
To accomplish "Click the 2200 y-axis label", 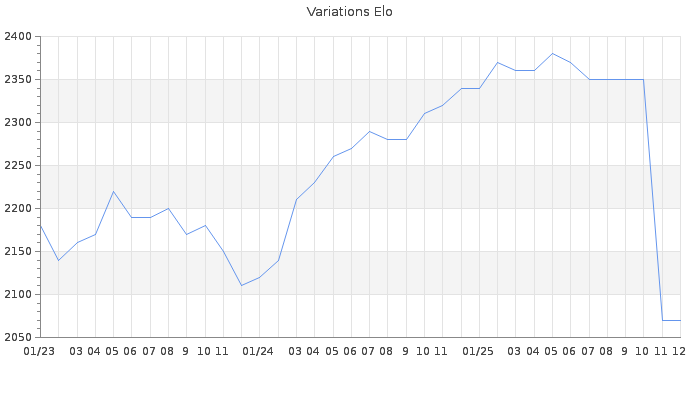I will point(18,209).
